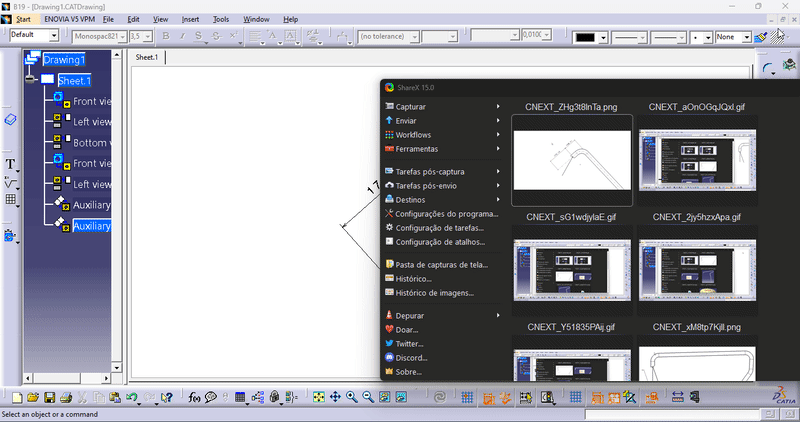The image size is (800, 422).
Task: Click the Copy object format paintbrush icon
Action: tap(760, 37)
